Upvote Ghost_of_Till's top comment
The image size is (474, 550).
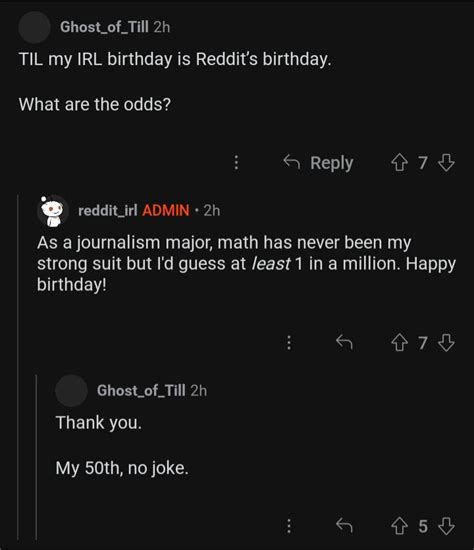coord(399,163)
